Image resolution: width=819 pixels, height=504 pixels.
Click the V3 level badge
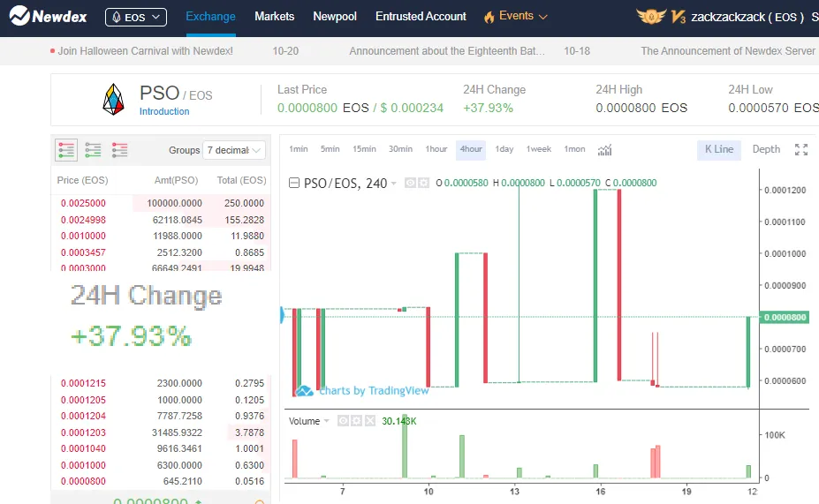pyautogui.click(x=678, y=17)
